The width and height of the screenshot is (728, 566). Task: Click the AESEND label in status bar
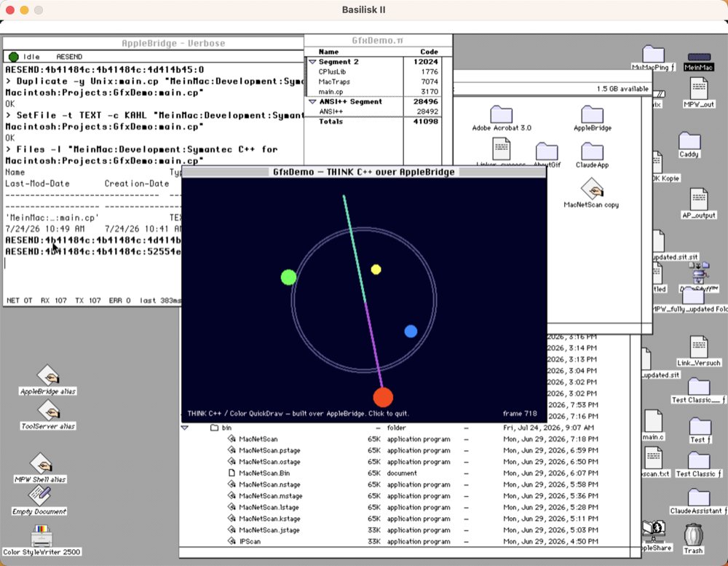(x=69, y=57)
